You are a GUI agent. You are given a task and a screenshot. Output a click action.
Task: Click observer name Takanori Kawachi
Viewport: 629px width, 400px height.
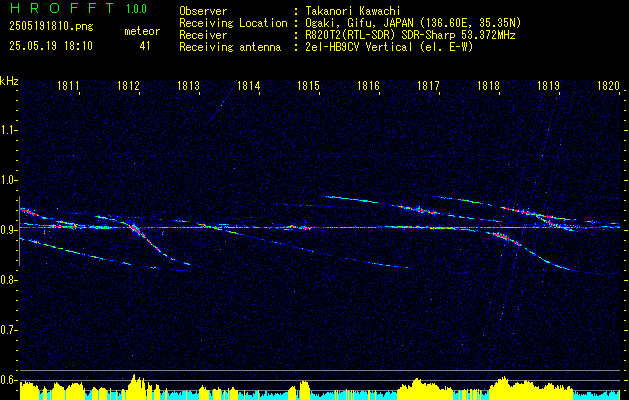coord(351,11)
